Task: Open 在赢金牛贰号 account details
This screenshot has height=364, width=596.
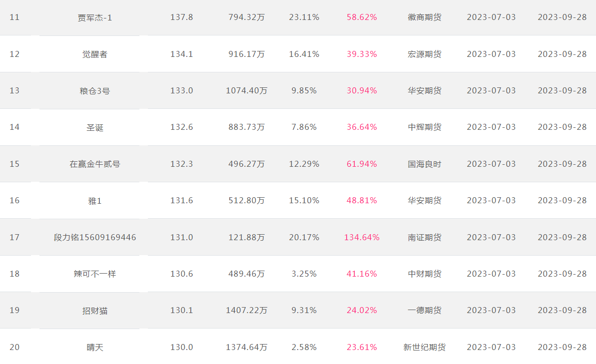Action: point(94,164)
